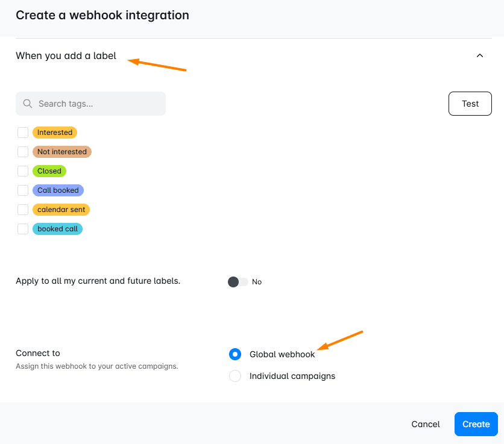This screenshot has height=444, width=504.
Task: Click the "Create a webhook integration" title
Action: (102, 15)
